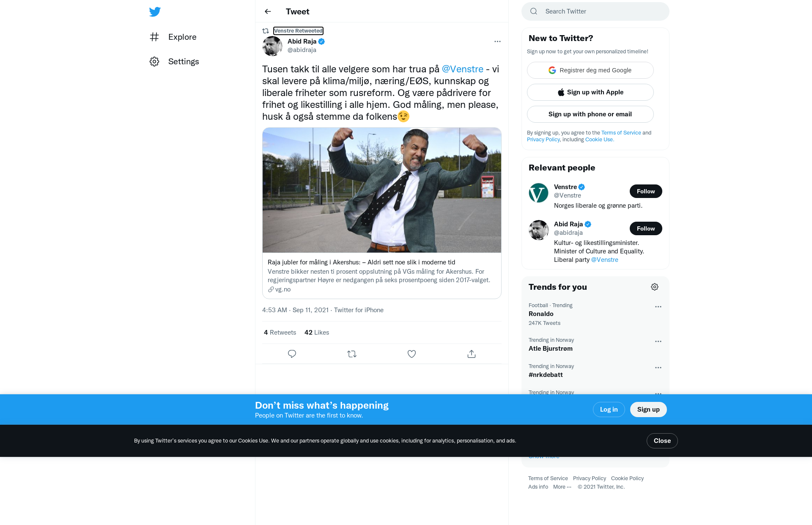Open the VG article image of Raja
The height and width of the screenshot is (525, 812).
click(382, 190)
